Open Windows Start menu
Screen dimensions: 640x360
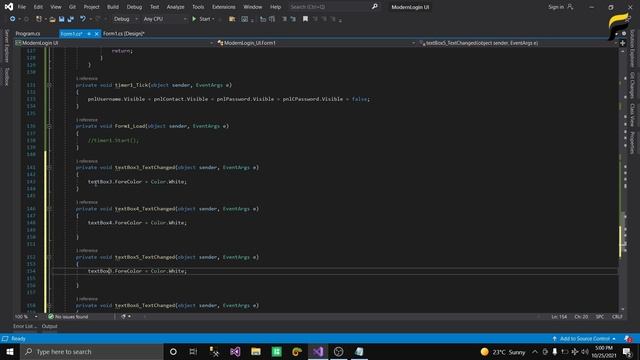[x=10, y=351]
